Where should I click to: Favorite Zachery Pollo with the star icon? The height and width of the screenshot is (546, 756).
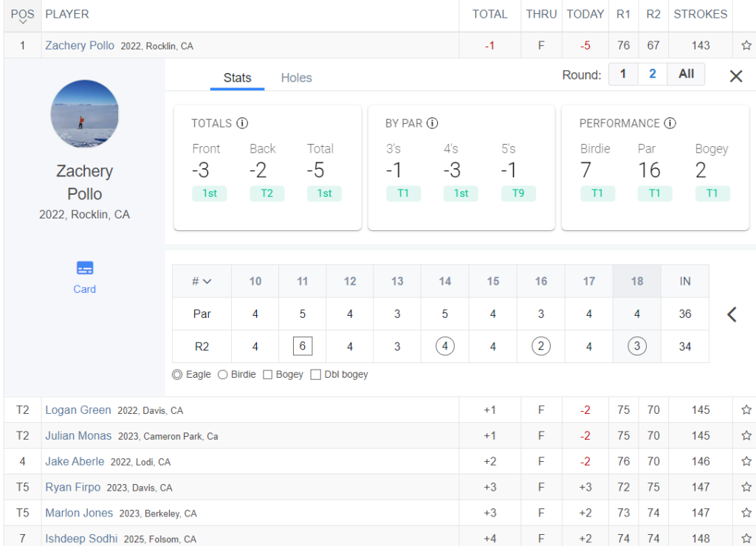point(746,45)
